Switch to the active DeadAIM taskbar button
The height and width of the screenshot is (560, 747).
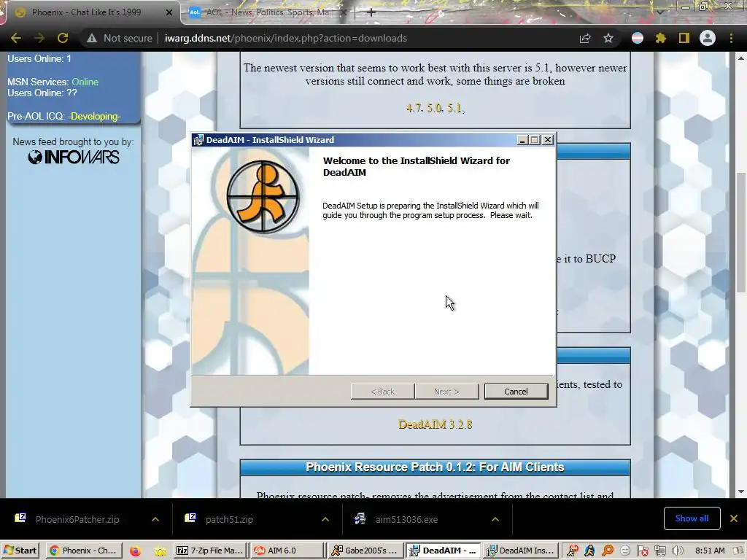[443, 551]
